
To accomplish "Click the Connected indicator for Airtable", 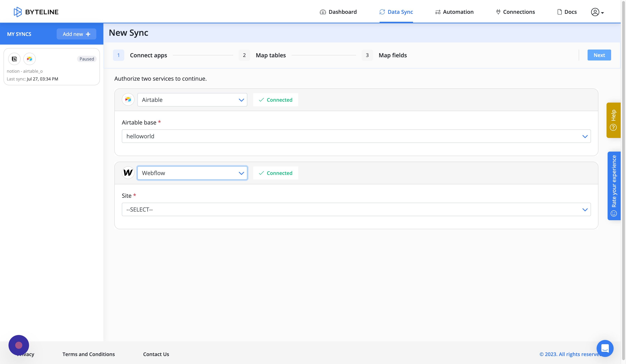I will (275, 100).
